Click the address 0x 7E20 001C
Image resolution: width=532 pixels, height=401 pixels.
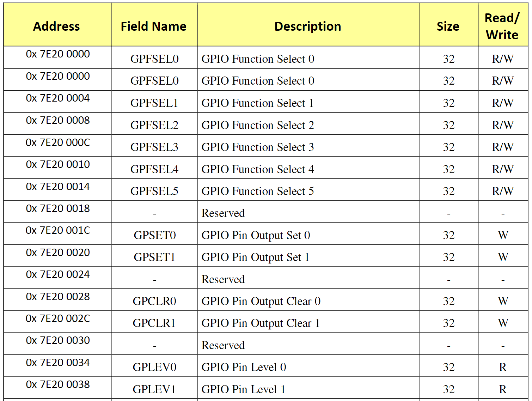point(58,230)
